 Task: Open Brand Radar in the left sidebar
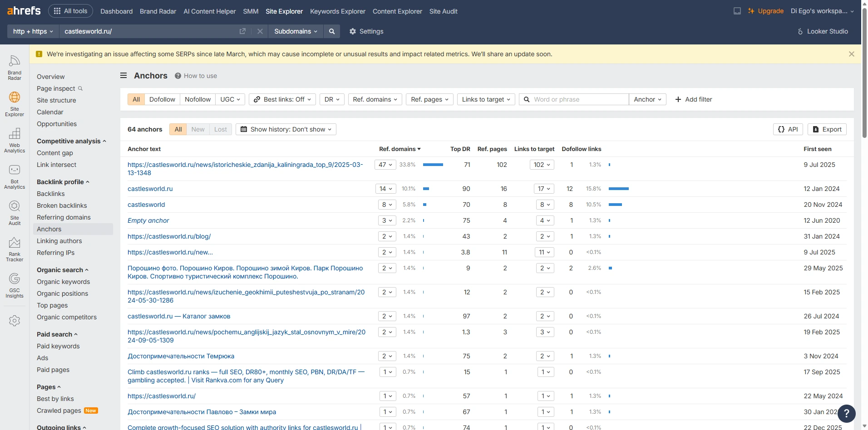point(15,68)
